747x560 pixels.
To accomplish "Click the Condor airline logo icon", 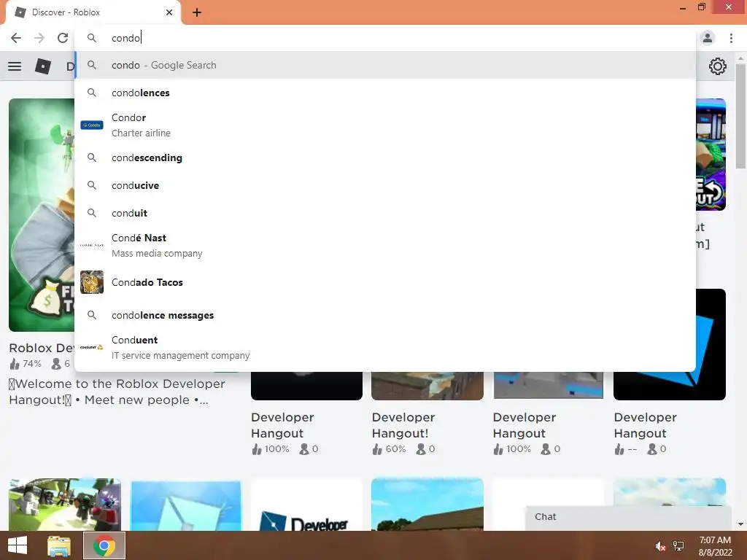I will [92, 125].
